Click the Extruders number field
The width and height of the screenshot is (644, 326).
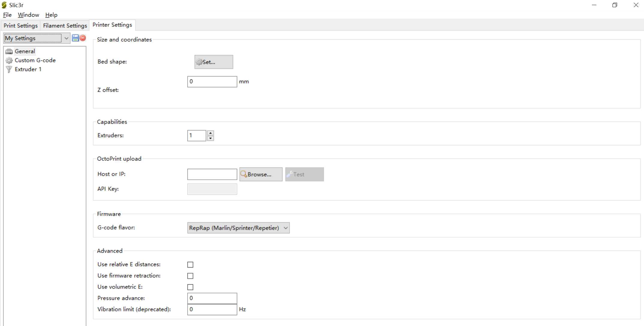coord(197,135)
